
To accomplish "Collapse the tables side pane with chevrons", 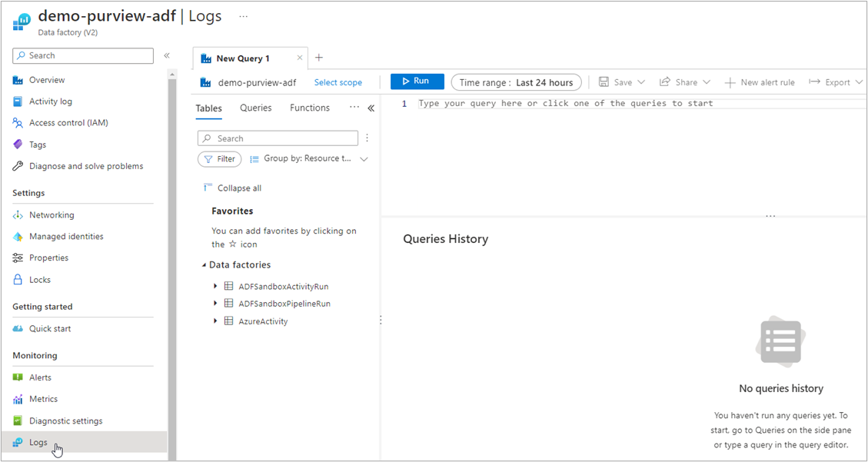I will pos(371,108).
